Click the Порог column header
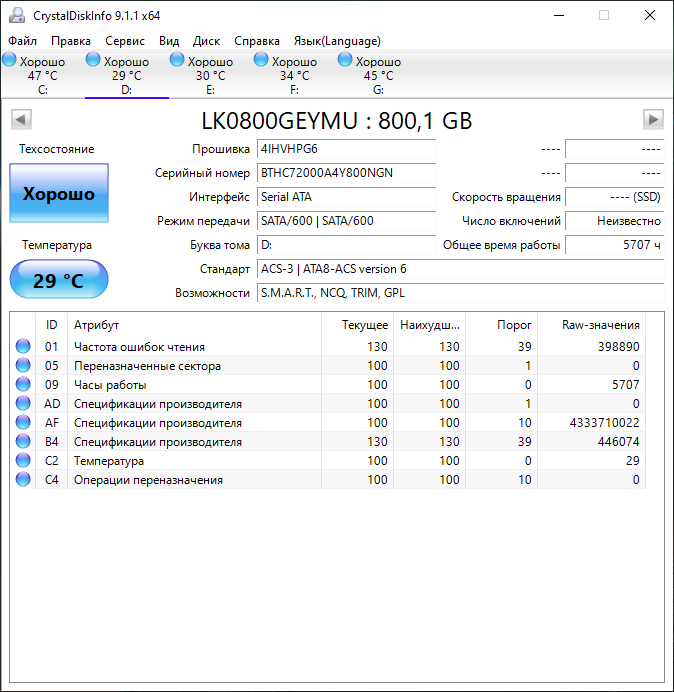 [x=501, y=325]
